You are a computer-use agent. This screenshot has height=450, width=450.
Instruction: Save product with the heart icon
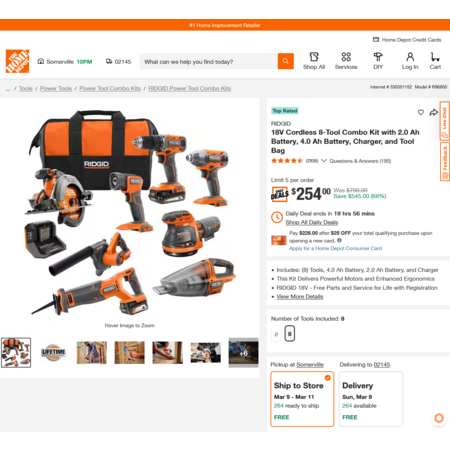pyautogui.click(x=421, y=113)
